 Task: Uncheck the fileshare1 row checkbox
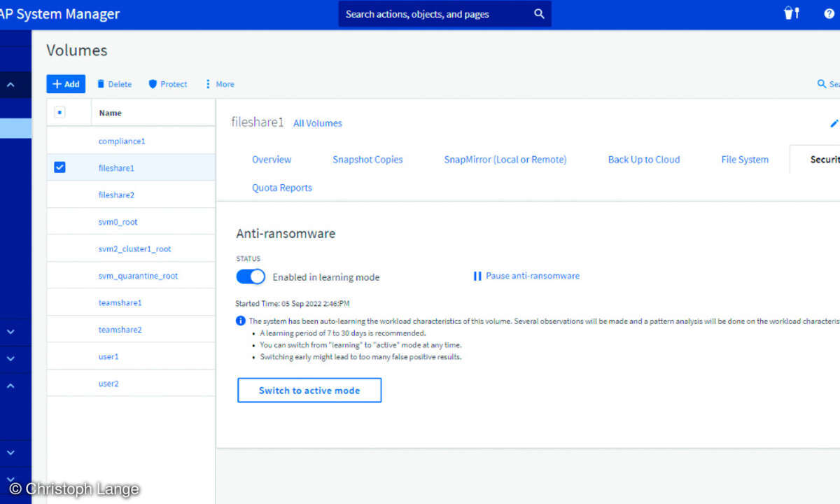tap(59, 167)
